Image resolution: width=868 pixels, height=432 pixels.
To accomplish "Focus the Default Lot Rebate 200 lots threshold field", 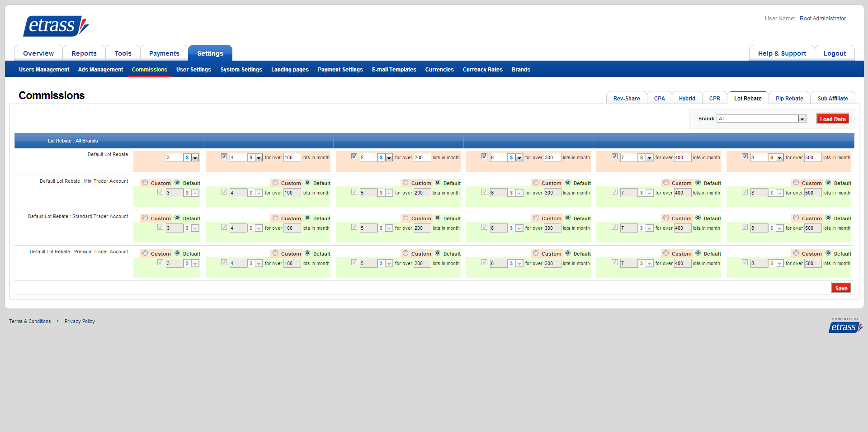I will 422,157.
